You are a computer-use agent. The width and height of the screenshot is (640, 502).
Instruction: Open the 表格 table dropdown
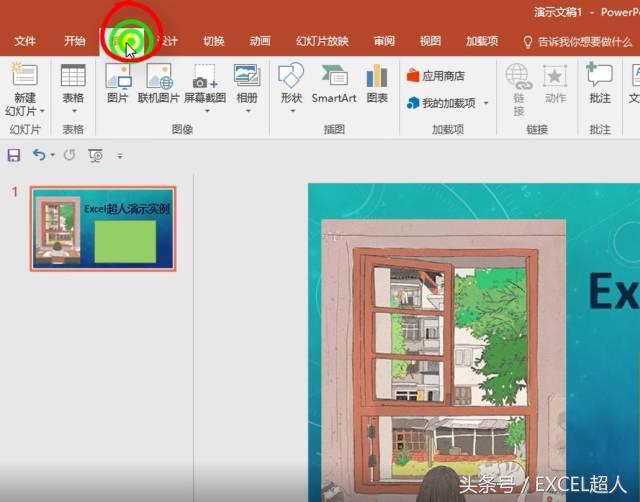pyautogui.click(x=73, y=111)
